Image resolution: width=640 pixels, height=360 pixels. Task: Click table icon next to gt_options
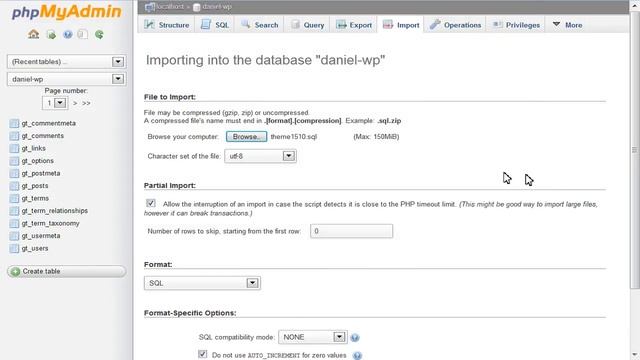[14, 161]
